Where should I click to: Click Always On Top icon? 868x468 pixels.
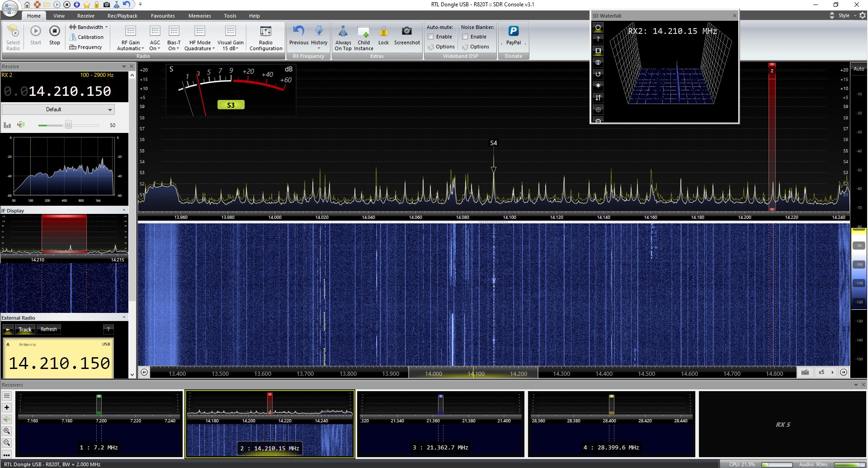(x=343, y=32)
